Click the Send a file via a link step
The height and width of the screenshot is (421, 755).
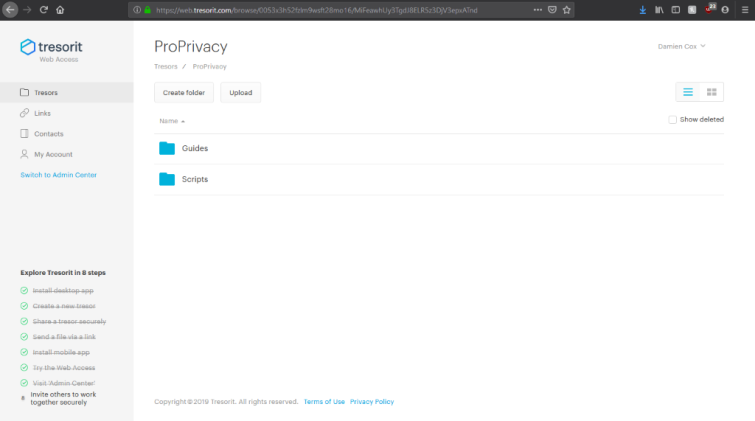(x=64, y=337)
